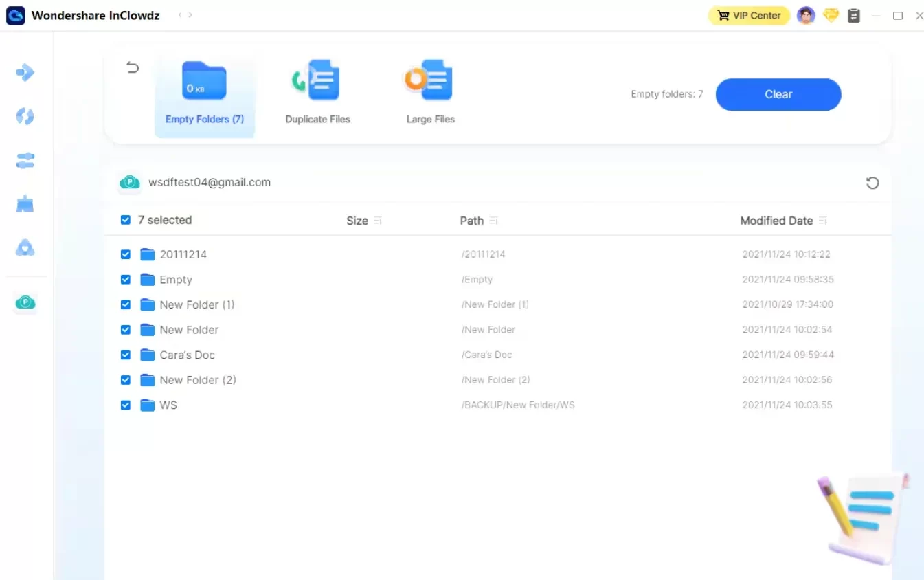
Task: Click folder icon of Cara's Doc
Action: pos(147,355)
